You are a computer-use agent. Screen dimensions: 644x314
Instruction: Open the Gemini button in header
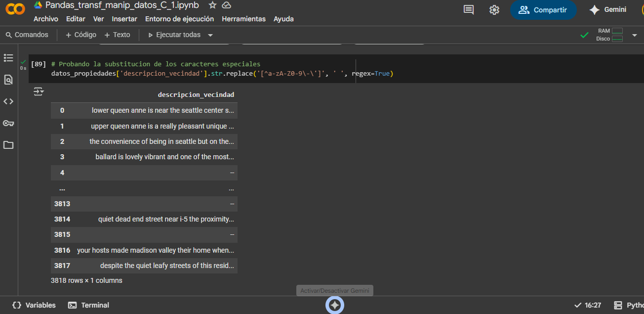click(607, 10)
